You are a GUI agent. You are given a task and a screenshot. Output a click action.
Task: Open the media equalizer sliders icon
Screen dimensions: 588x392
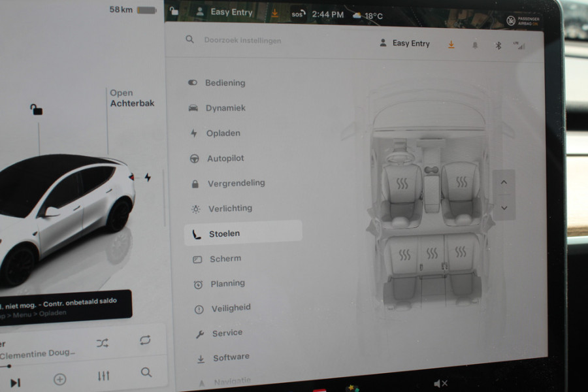click(103, 376)
